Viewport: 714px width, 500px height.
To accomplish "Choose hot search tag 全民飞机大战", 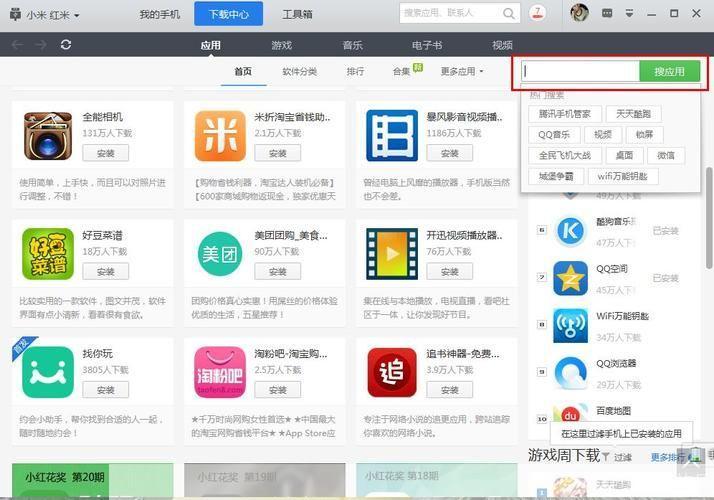I will (x=565, y=156).
